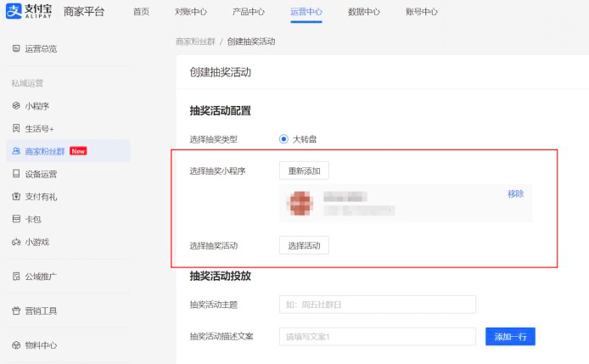Open 物料中心 in the sidebar

40,345
